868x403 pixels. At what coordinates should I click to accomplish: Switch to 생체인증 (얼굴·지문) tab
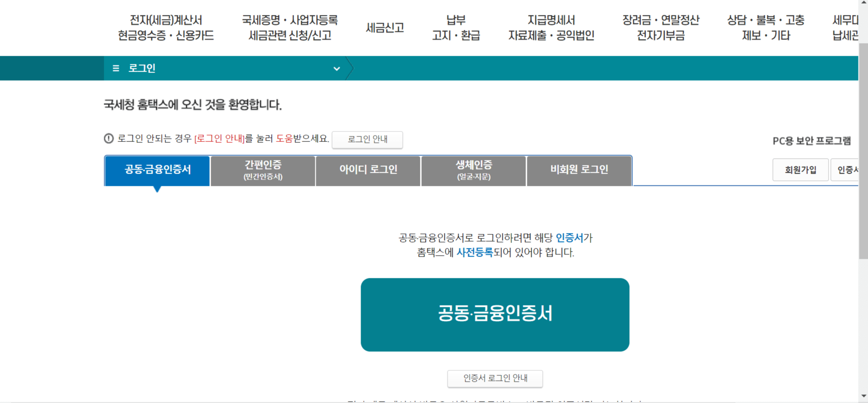coord(473,170)
